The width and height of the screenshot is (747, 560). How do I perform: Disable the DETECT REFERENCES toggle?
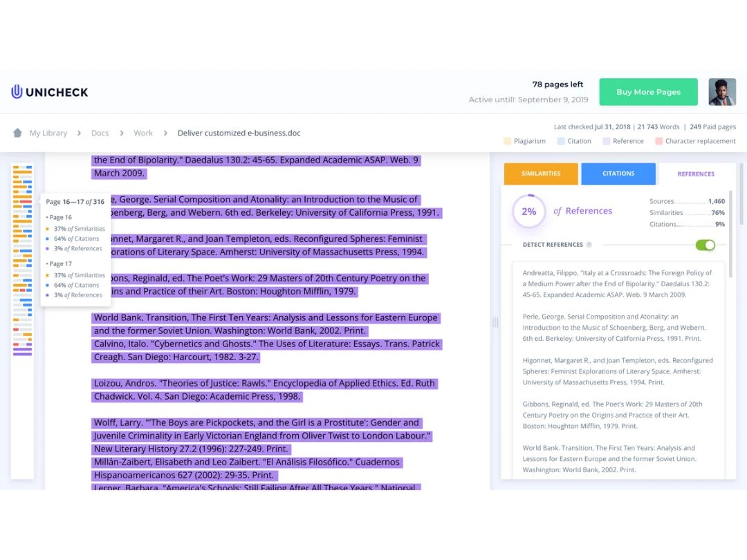coord(705,245)
